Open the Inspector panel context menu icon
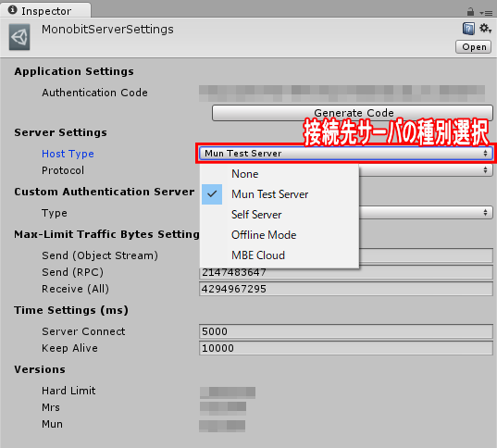The height and width of the screenshot is (448, 497). coord(486,13)
